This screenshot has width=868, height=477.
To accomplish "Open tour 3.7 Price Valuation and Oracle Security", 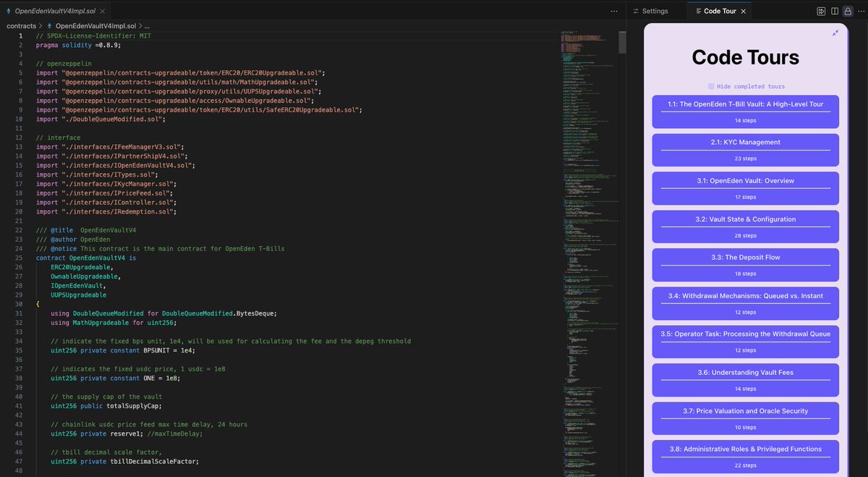I will 745,418.
